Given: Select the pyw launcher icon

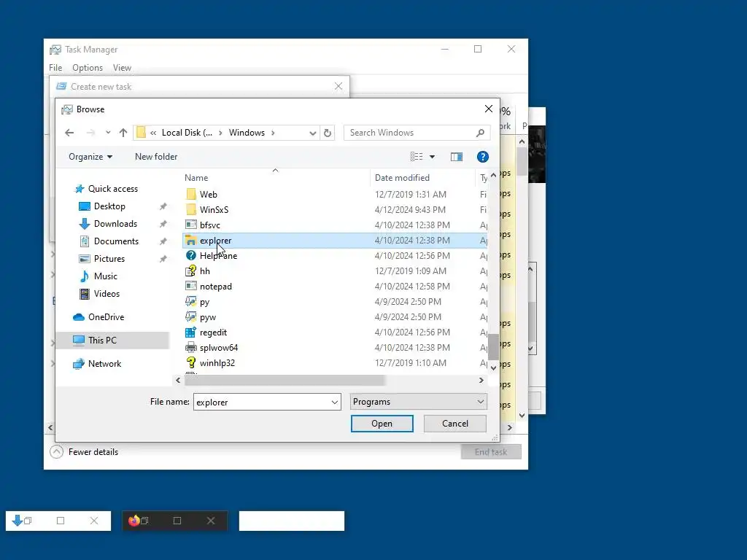Looking at the screenshot, I should tap(191, 316).
